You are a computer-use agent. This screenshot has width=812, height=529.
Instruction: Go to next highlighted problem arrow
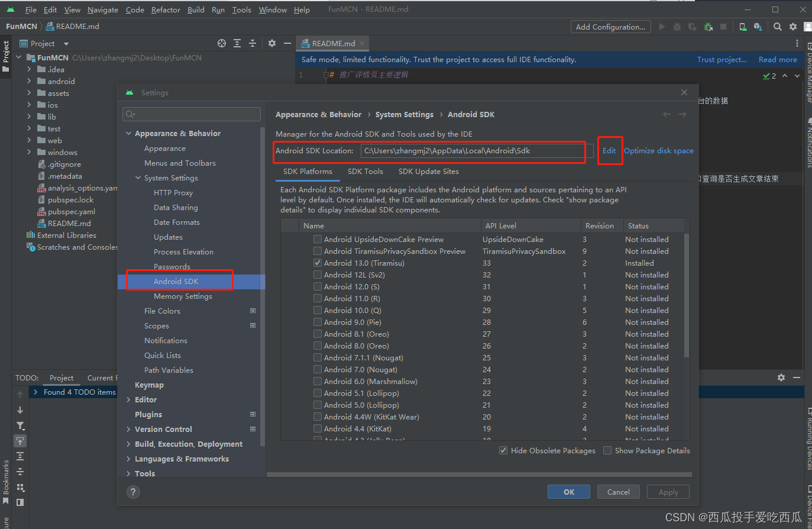point(797,76)
